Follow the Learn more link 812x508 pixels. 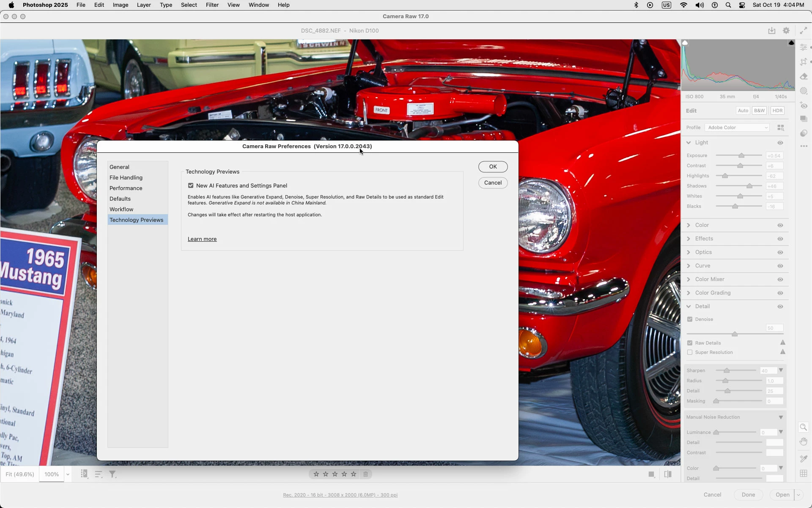click(x=202, y=239)
